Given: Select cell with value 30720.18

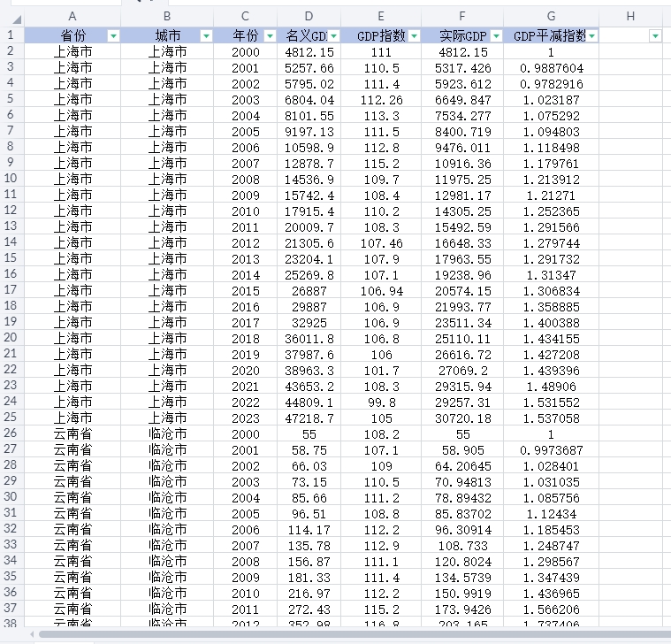Looking at the screenshot, I should [x=462, y=418].
